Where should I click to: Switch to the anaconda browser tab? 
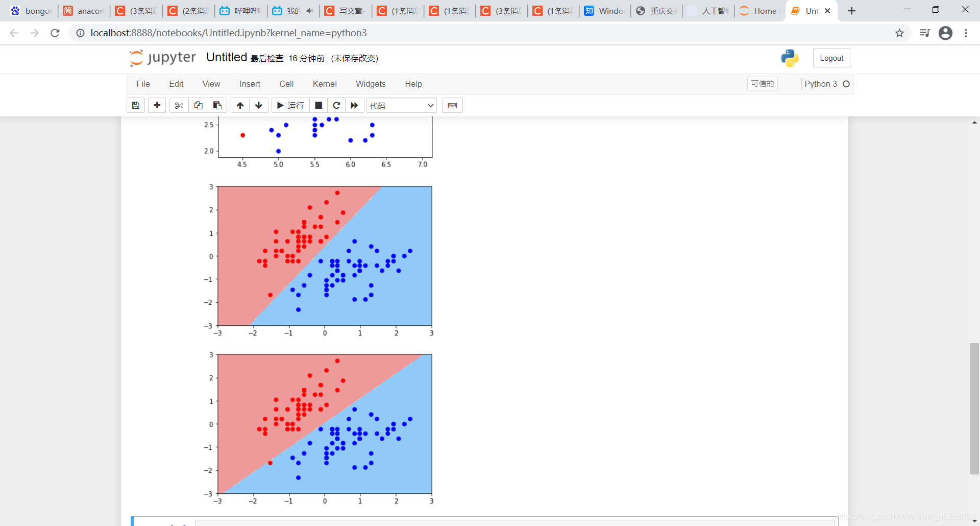[x=84, y=11]
